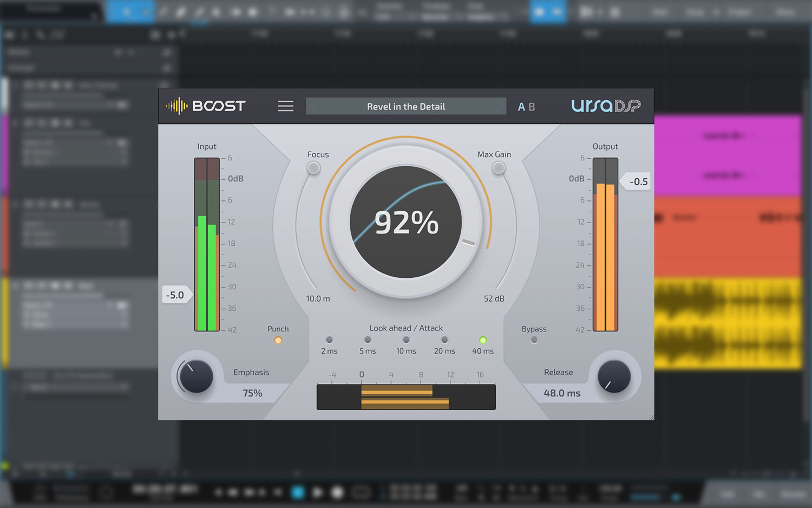The width and height of the screenshot is (812, 508).
Task: Click the Boost waveform logo
Action: pos(177,106)
